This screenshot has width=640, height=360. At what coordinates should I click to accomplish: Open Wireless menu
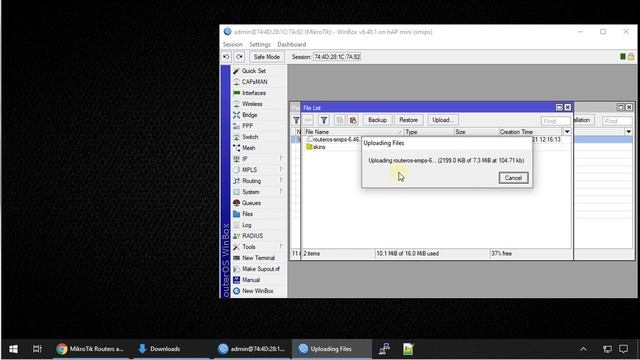click(x=252, y=104)
